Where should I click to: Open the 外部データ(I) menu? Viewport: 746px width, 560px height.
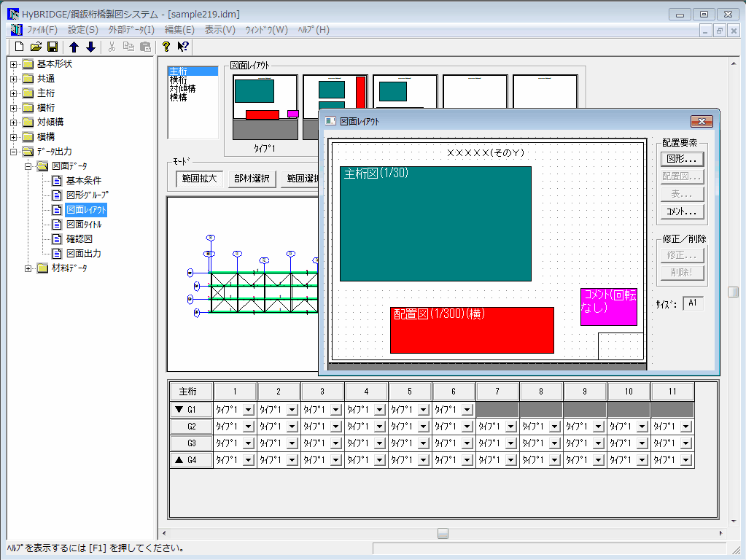pos(131,30)
